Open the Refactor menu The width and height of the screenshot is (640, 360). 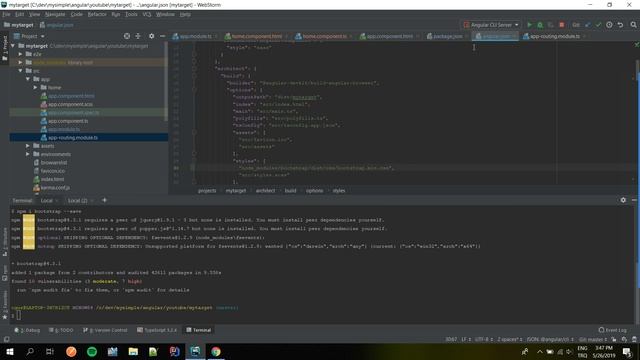pos(97,14)
